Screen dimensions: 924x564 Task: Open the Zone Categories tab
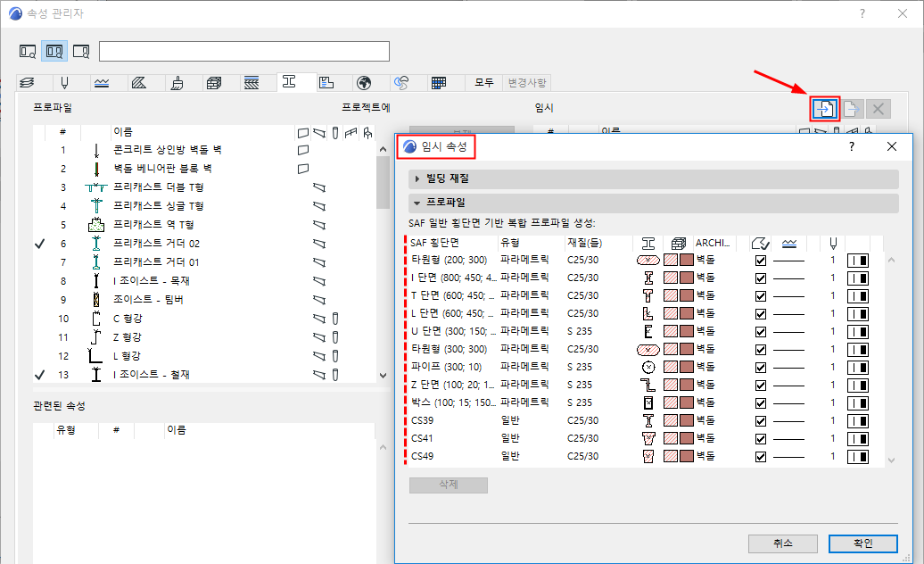click(x=326, y=82)
